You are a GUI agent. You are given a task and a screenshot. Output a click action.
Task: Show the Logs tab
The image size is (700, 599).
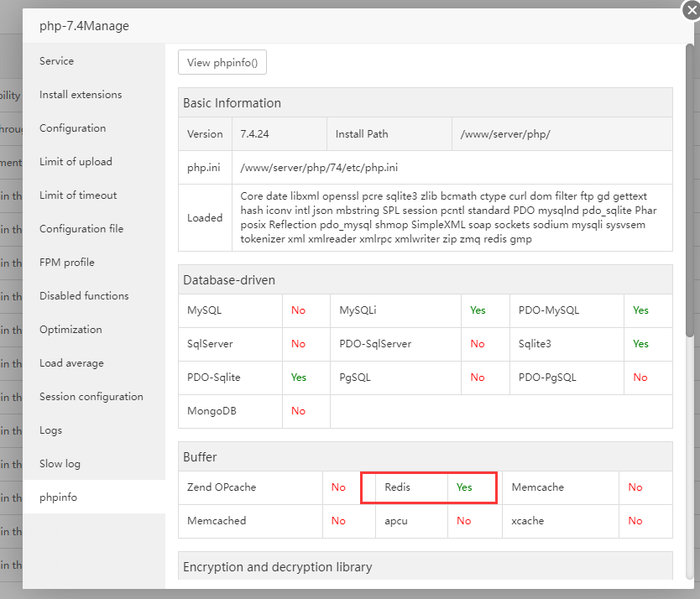tap(50, 430)
